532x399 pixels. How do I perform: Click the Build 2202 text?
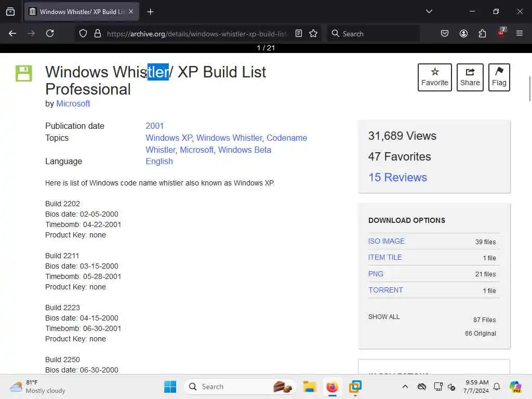tap(62, 204)
